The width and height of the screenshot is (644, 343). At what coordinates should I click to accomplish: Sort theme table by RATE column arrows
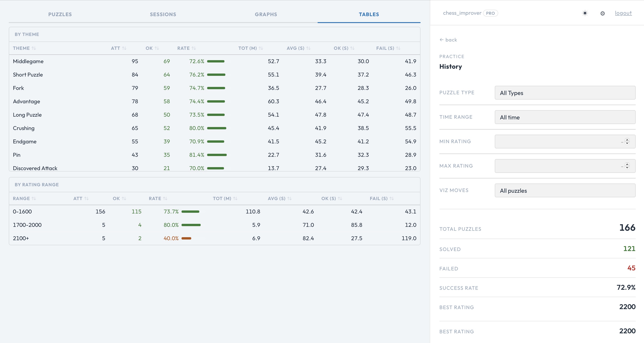tap(194, 48)
